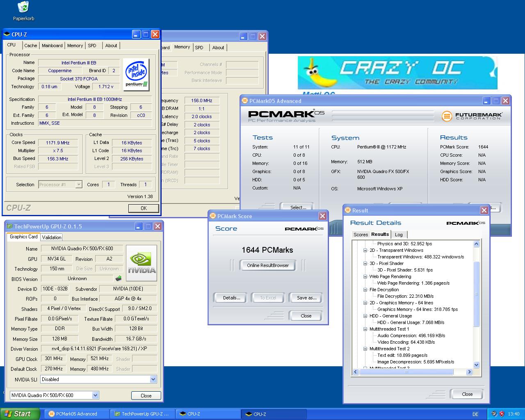Switch to TechPowerUp GPU-Z taskbar button
525x420 pixels.
(x=143, y=414)
